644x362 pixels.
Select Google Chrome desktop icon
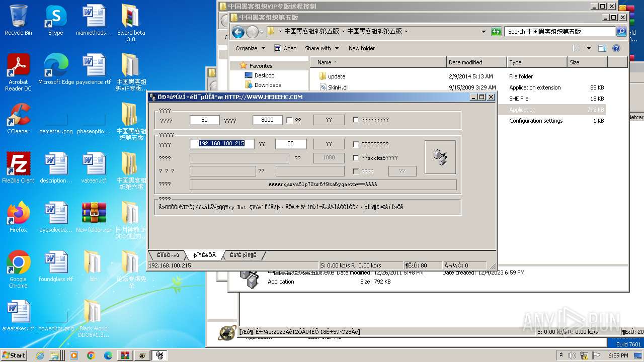pyautogui.click(x=18, y=269)
